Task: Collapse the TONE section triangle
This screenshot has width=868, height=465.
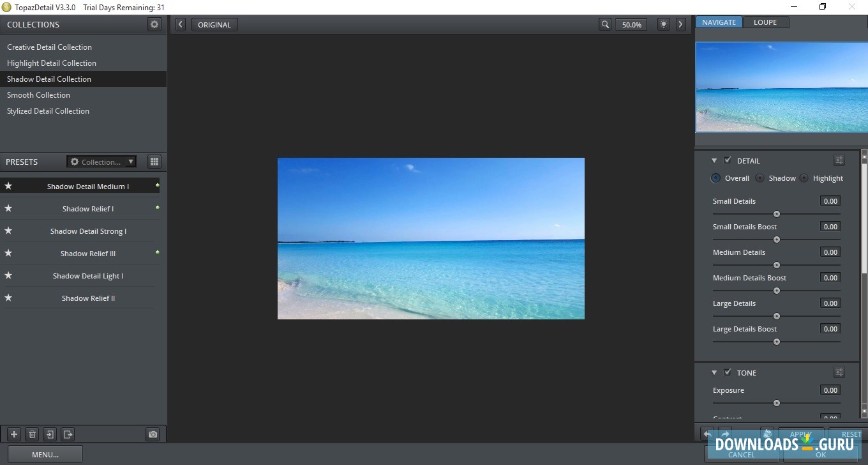Action: coord(714,373)
